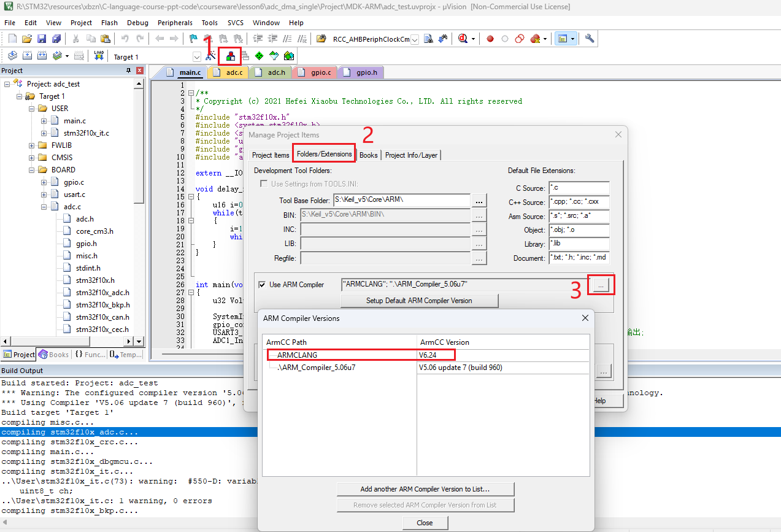Click Setup Default ARM Compiler Version
Image resolution: width=781 pixels, height=532 pixels.
[419, 301]
